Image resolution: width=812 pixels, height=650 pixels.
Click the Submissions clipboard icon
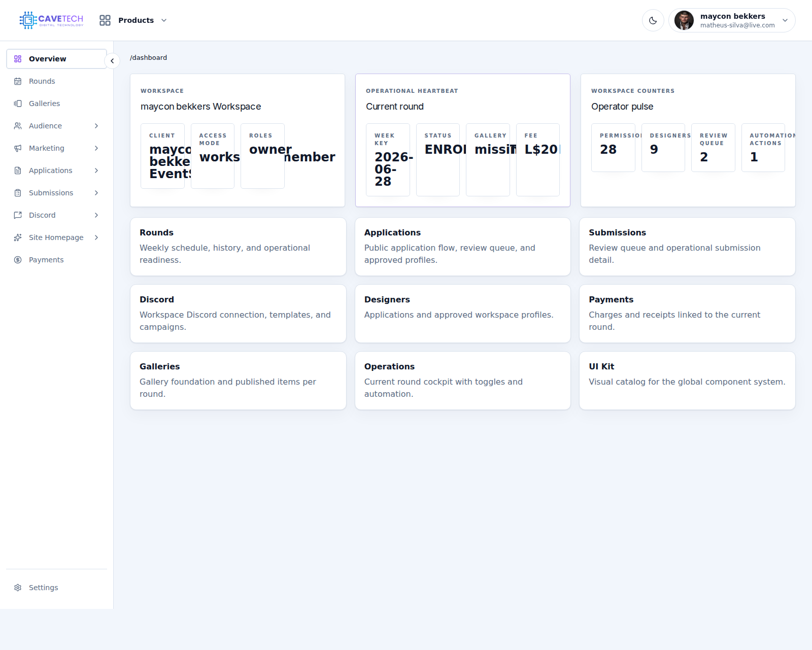pyautogui.click(x=18, y=193)
